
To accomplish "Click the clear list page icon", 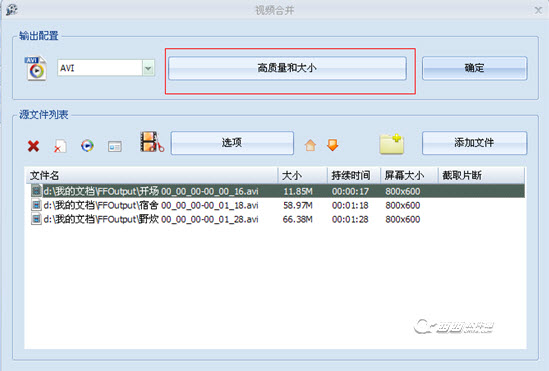I will pyautogui.click(x=60, y=146).
